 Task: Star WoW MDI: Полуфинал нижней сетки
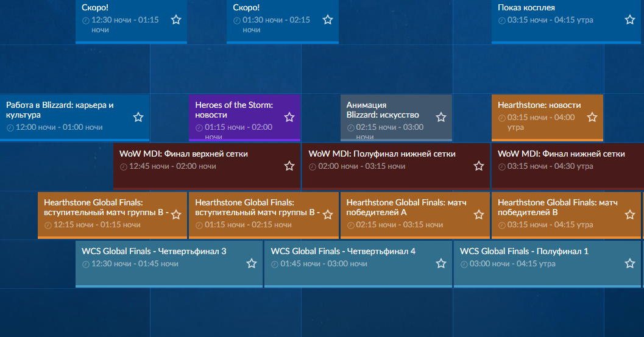click(x=479, y=166)
